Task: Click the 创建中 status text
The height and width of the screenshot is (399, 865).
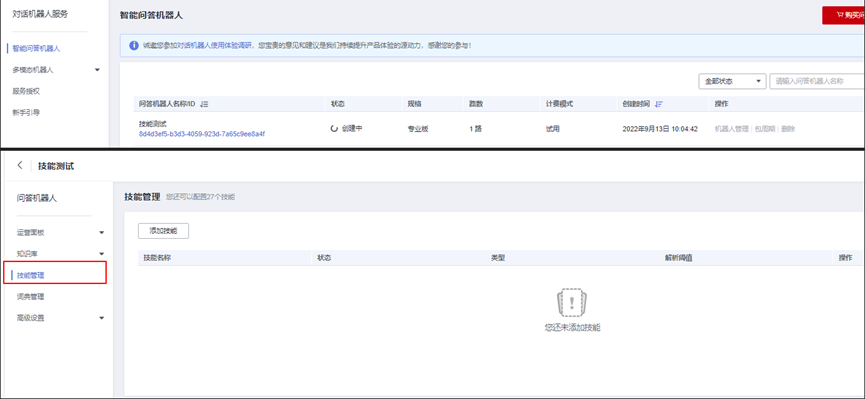Action: [x=352, y=129]
